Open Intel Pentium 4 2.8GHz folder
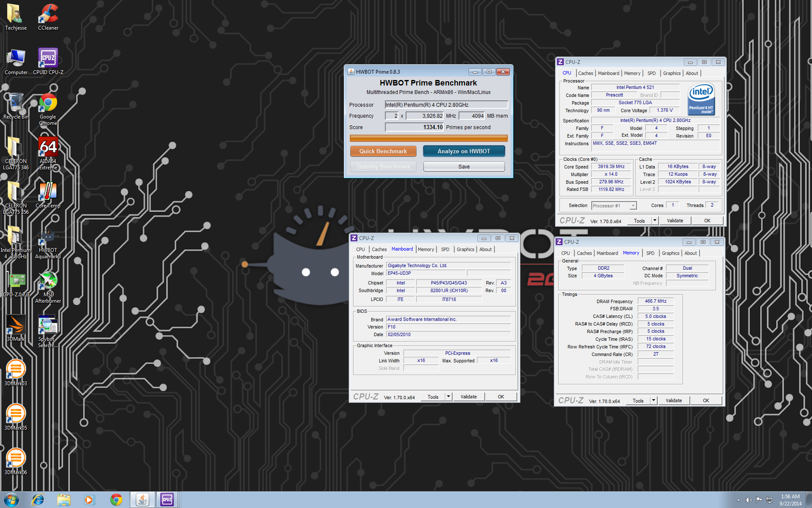Viewport: 812px width, 508px height. 16,242
